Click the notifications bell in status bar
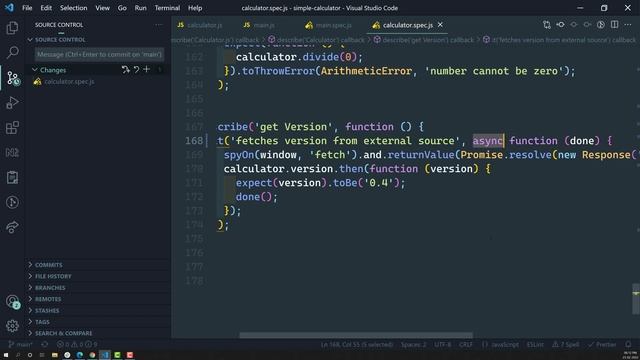Screen dimensions: 640x360 click(x=628, y=344)
